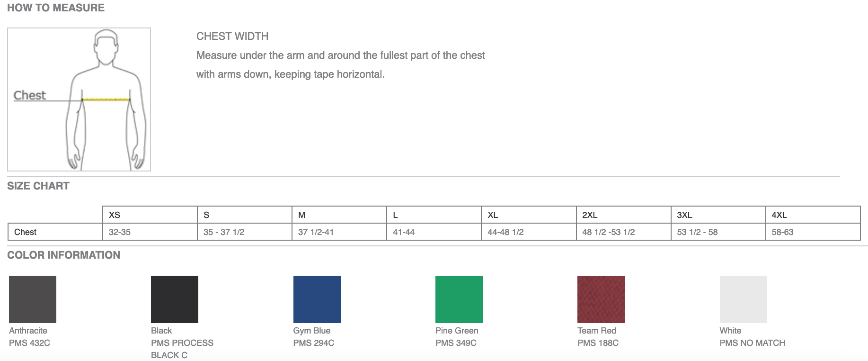Click the 4XL size column header
The height and width of the screenshot is (361, 868).
pos(813,215)
